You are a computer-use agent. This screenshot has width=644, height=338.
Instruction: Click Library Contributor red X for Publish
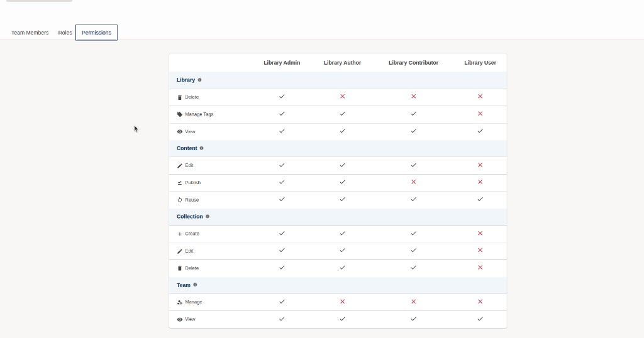[x=414, y=182]
